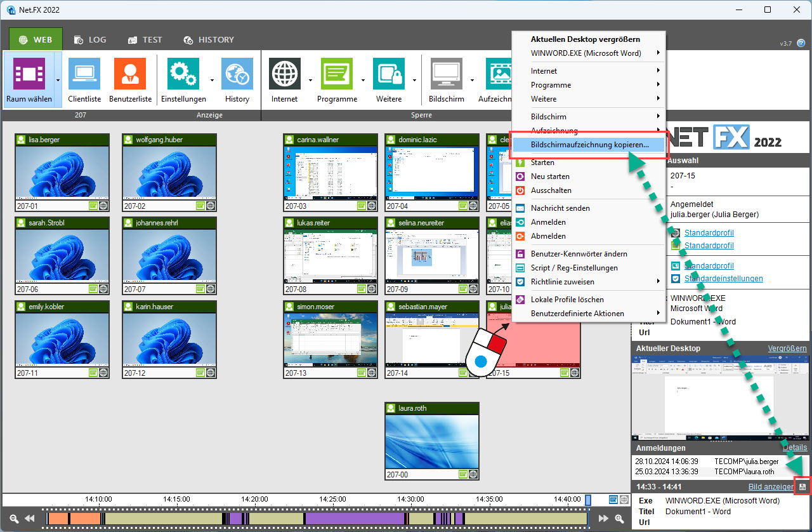812x532 pixels.
Task: Expand Benutzerdefinierte Aktionen submenu
Action: 658,314
